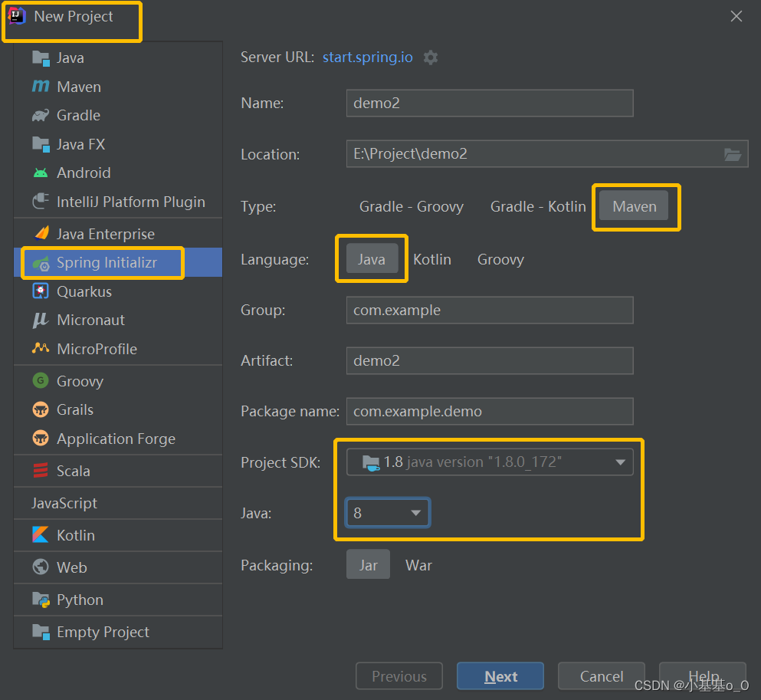Select Spring Initializr in sidebar

[118, 263]
